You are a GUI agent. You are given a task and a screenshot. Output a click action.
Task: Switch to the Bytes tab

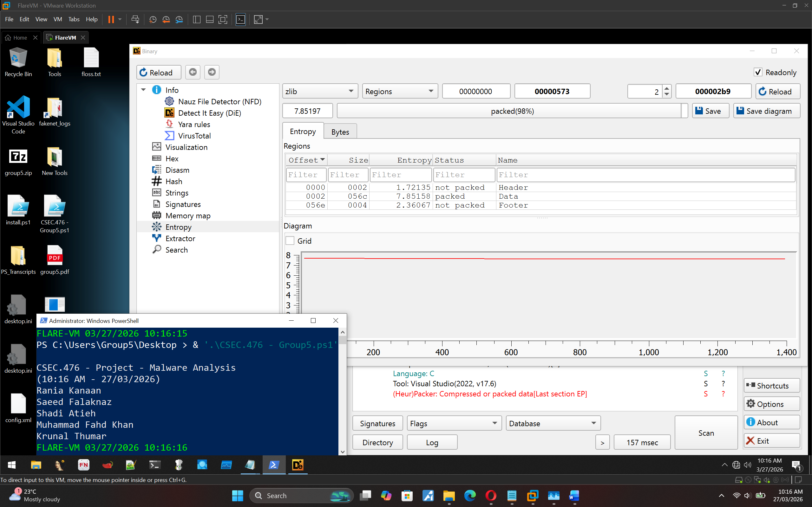click(x=340, y=132)
